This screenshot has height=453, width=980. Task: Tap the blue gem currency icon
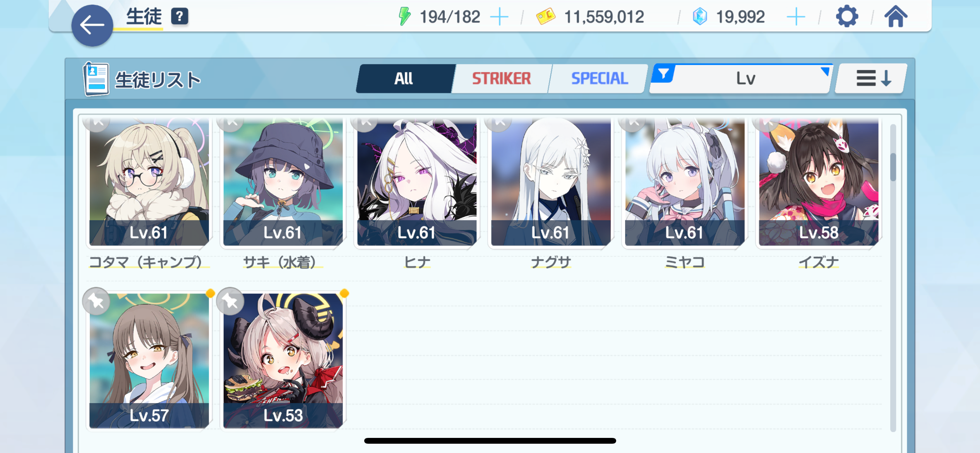700,17
